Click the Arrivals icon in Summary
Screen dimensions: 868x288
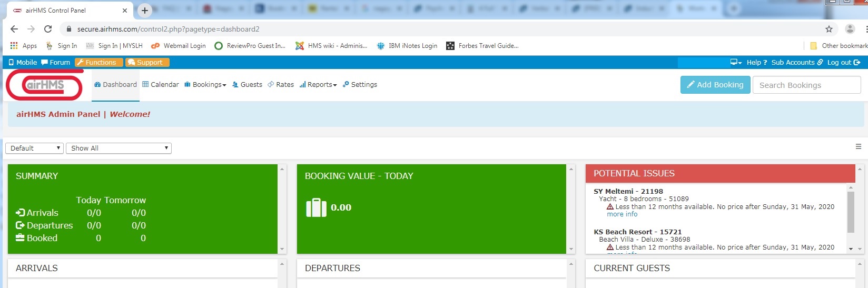pyautogui.click(x=21, y=213)
